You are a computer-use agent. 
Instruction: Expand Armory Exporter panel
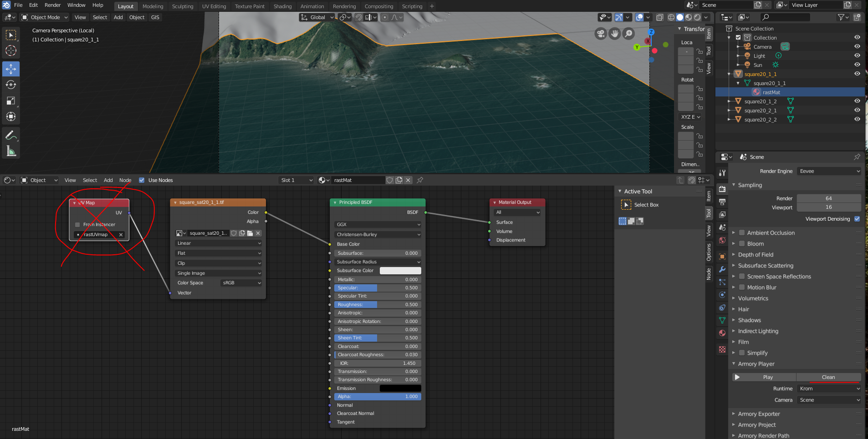759,414
